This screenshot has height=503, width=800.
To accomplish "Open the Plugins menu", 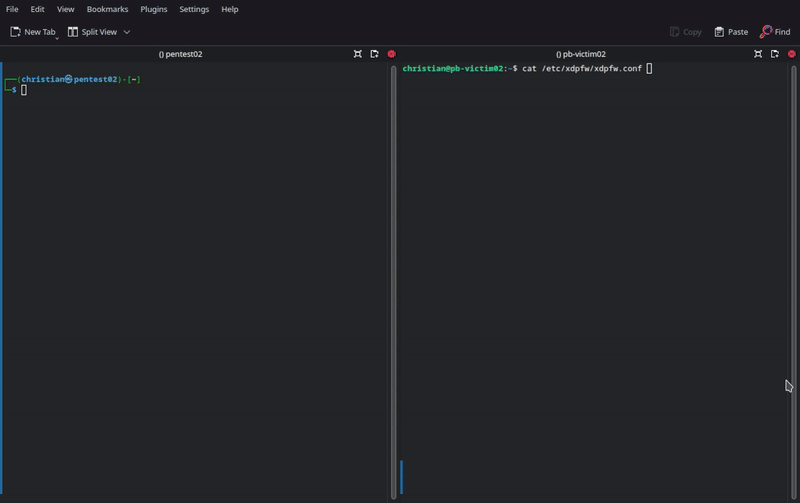I will pos(153,9).
